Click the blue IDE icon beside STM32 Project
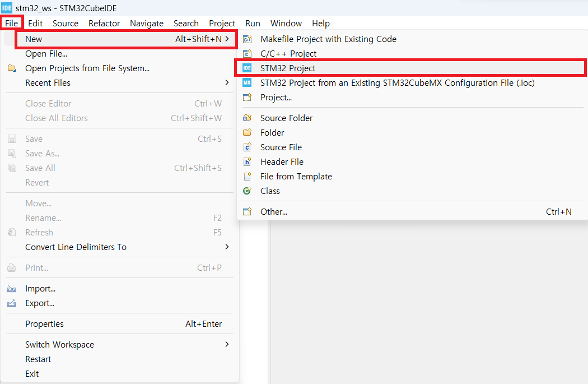The width and height of the screenshot is (588, 384). point(247,68)
